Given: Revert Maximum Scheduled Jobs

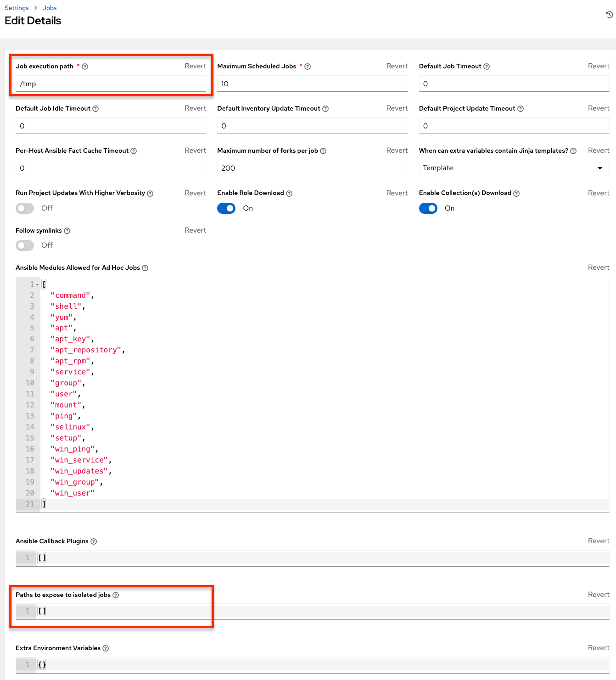Looking at the screenshot, I should (397, 66).
